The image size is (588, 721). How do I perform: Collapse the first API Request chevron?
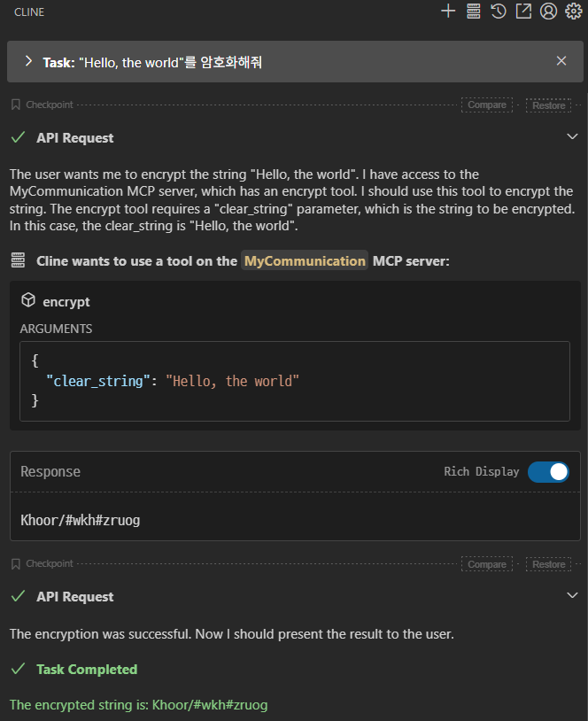(572, 136)
